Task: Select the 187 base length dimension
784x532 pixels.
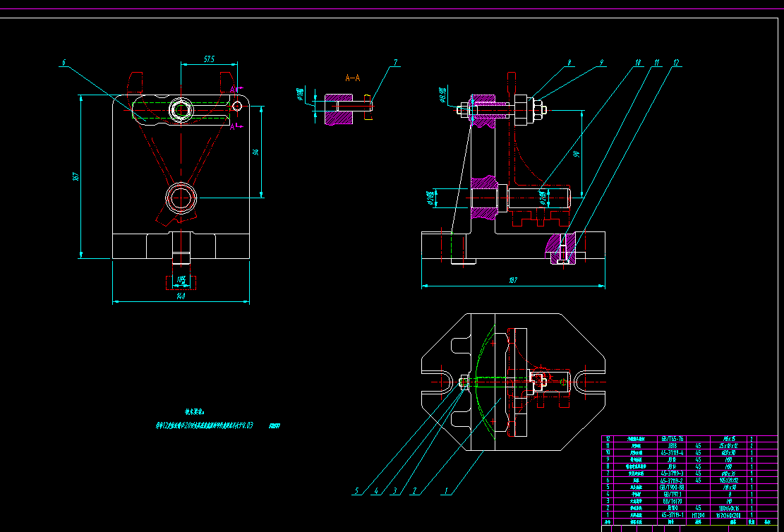Action: [x=513, y=281]
